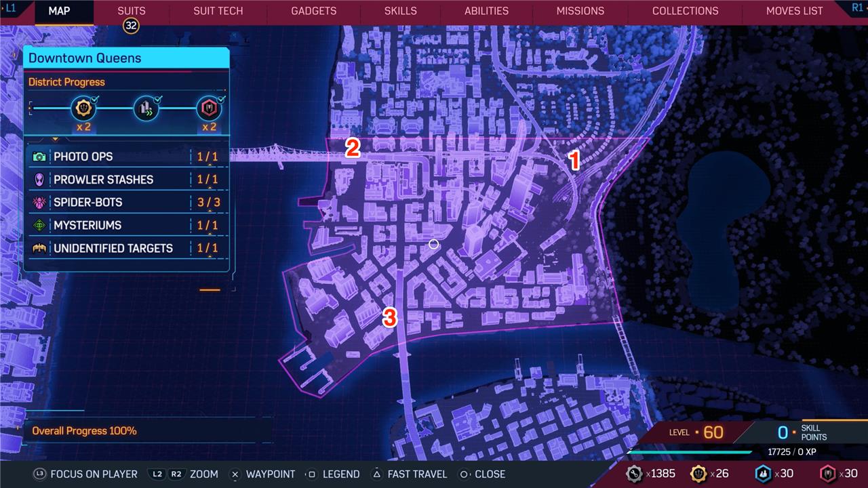868x488 pixels.
Task: Select the middle city District Progress icon
Action: point(145,108)
